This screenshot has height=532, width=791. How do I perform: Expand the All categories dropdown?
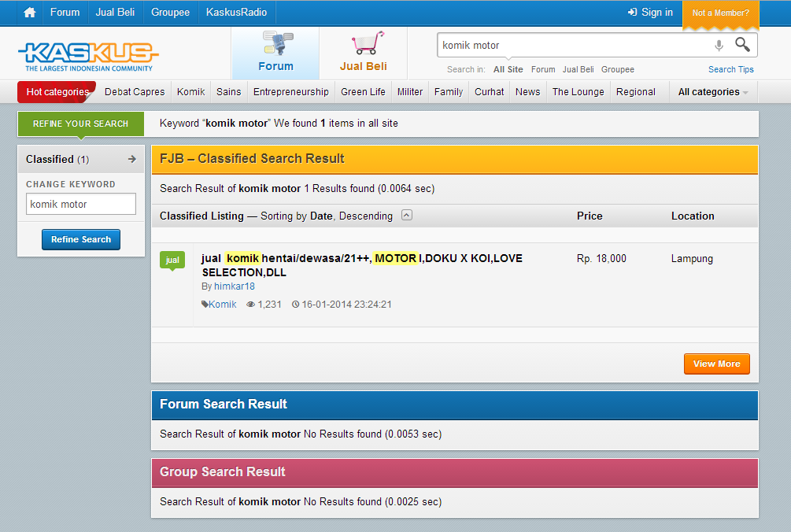click(713, 92)
